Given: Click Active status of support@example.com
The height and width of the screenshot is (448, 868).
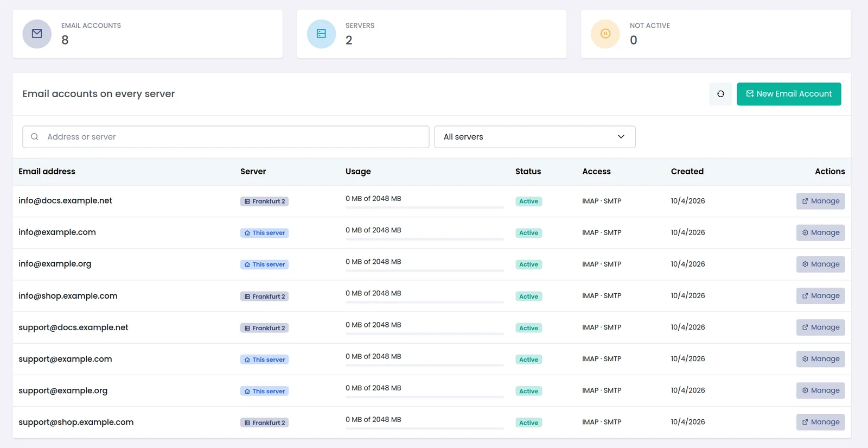Looking at the screenshot, I should pos(528,359).
